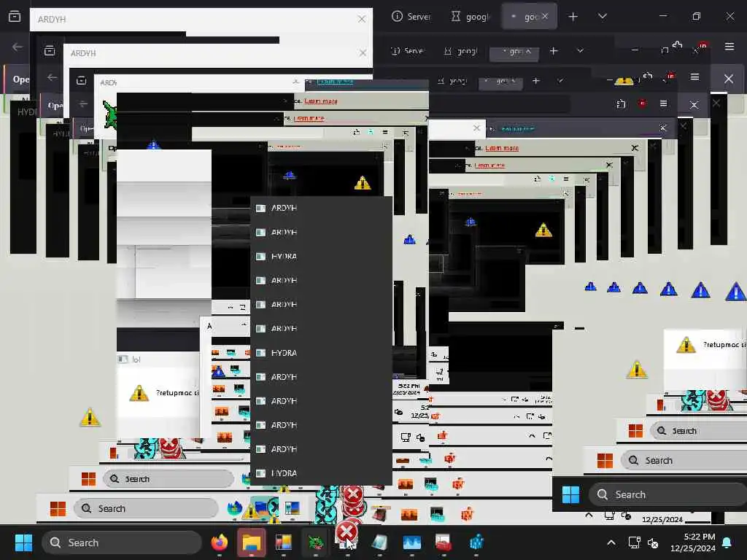747x560 pixels.
Task: Open Firefox from the bottom taskbar
Action: (220, 542)
